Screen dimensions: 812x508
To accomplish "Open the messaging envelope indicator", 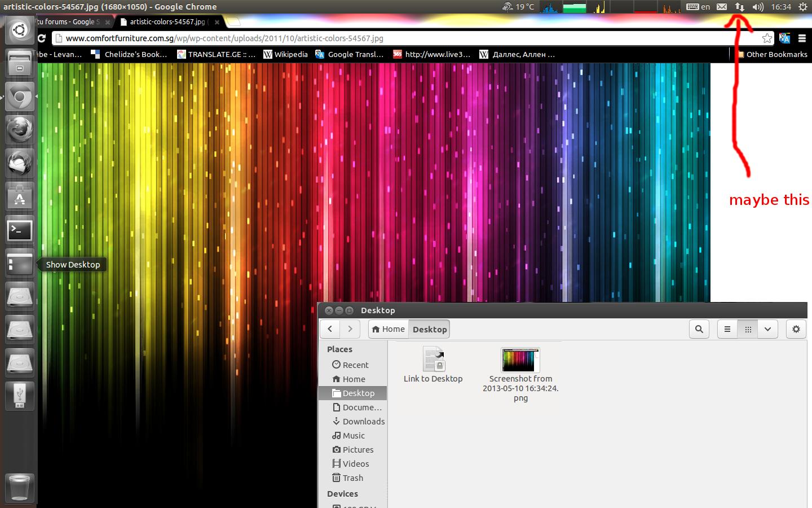I will pyautogui.click(x=722, y=7).
